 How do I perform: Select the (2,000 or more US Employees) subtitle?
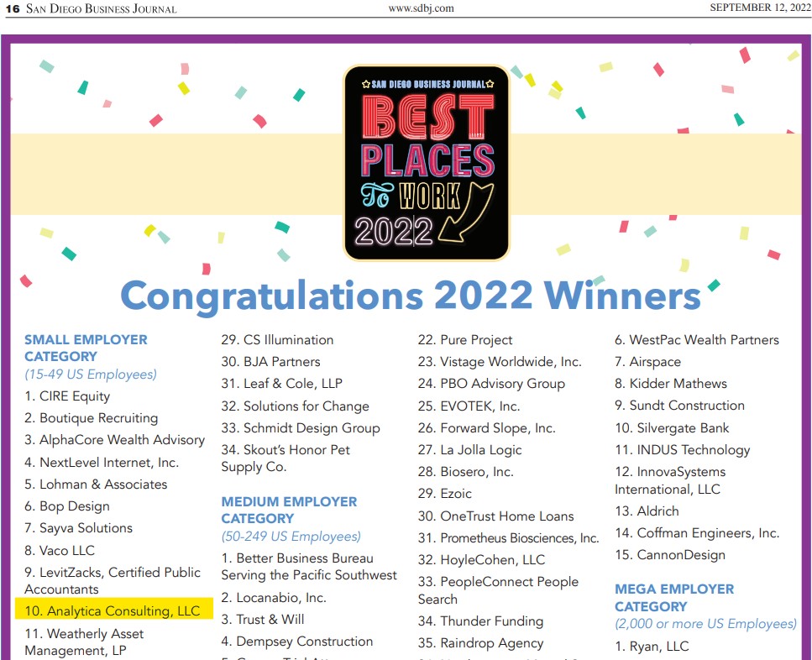705,624
